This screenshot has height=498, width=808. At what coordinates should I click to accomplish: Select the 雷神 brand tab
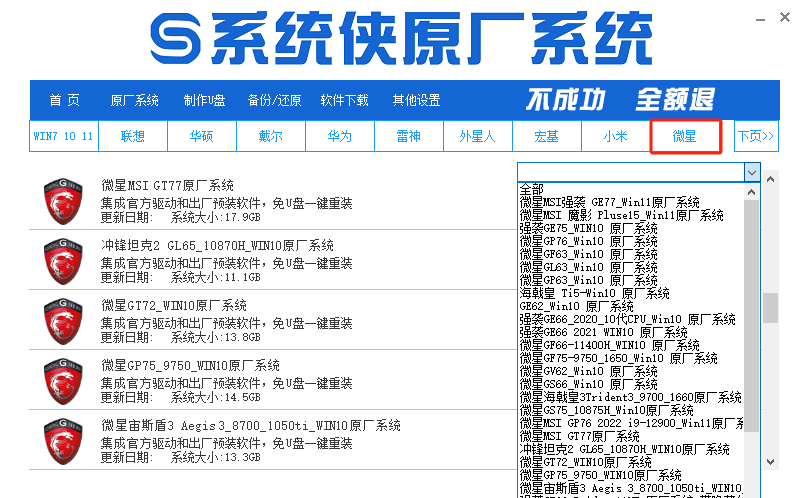click(409, 136)
